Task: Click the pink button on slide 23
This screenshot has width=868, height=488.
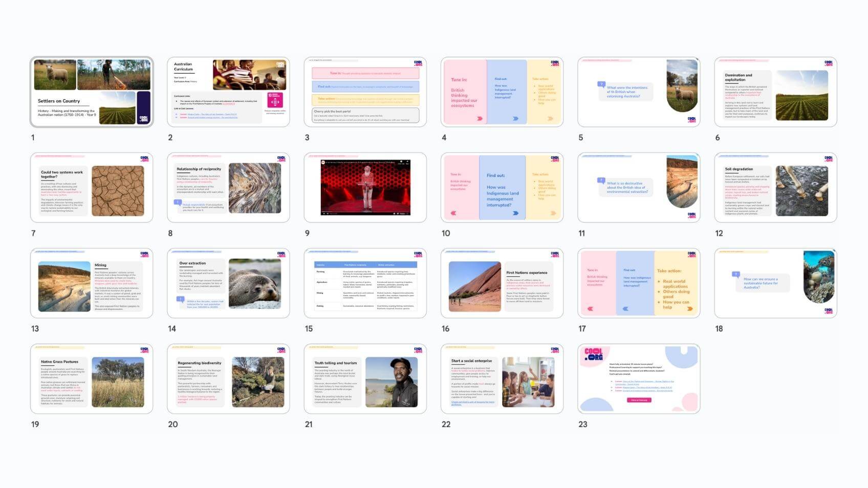Action: tap(639, 400)
